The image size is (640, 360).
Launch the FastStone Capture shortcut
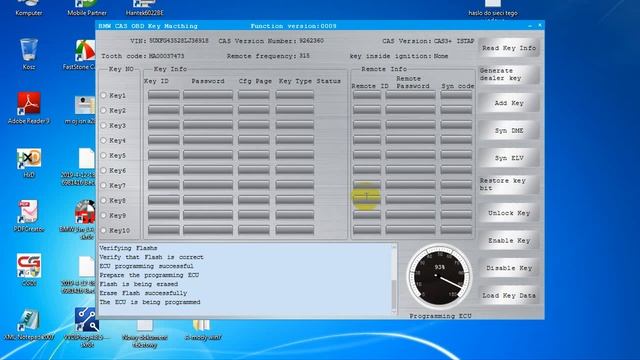[x=83, y=54]
